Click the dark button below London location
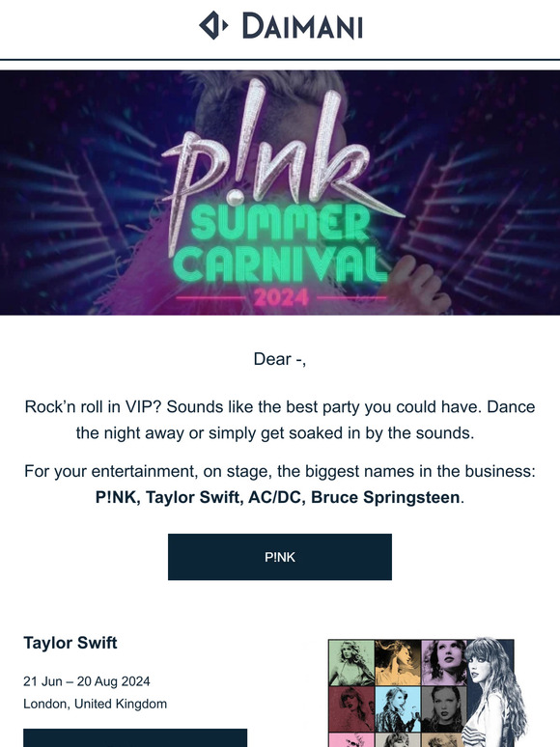 tap(135, 737)
